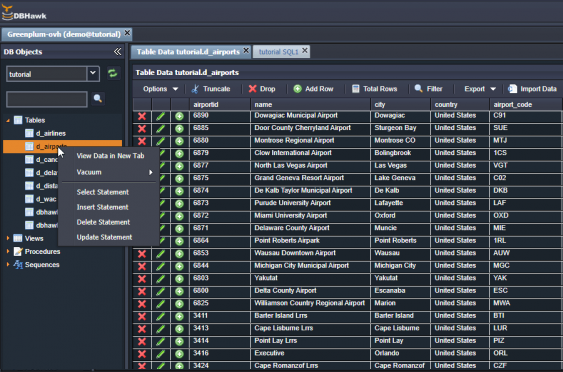The image size is (563, 372).
Task: Delete row 6800 Delta County Airport
Action: point(142,292)
